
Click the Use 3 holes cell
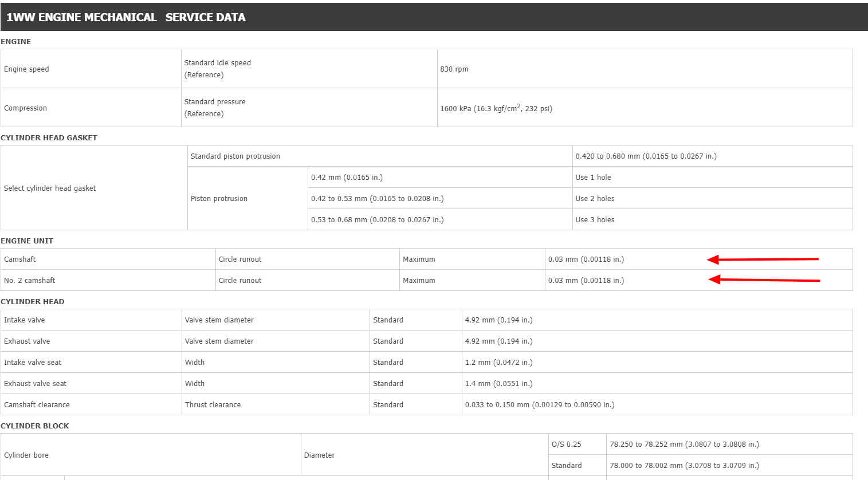click(595, 220)
